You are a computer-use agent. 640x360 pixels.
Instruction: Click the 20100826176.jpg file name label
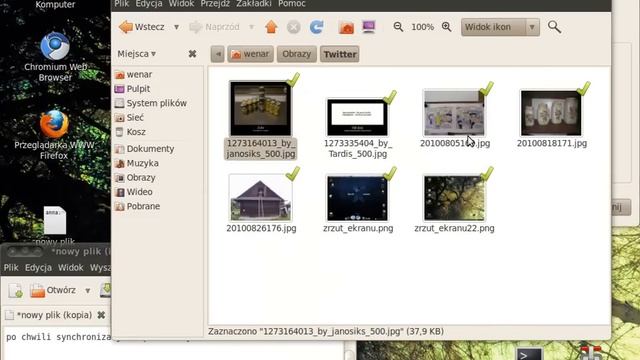point(261,228)
